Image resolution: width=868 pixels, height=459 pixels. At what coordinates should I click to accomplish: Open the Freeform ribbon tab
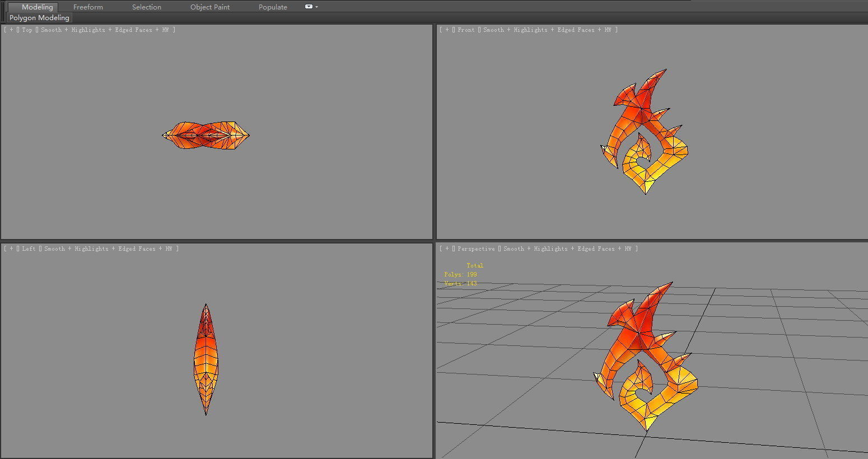(88, 7)
